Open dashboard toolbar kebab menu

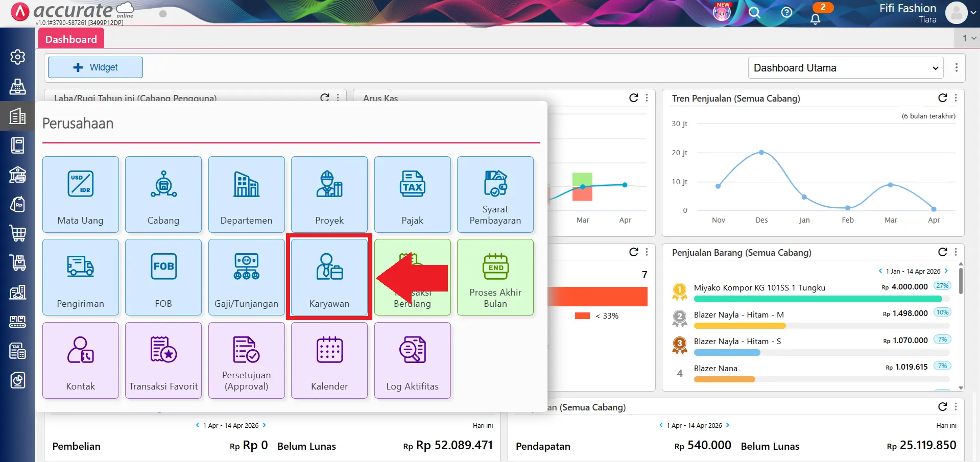(x=957, y=67)
